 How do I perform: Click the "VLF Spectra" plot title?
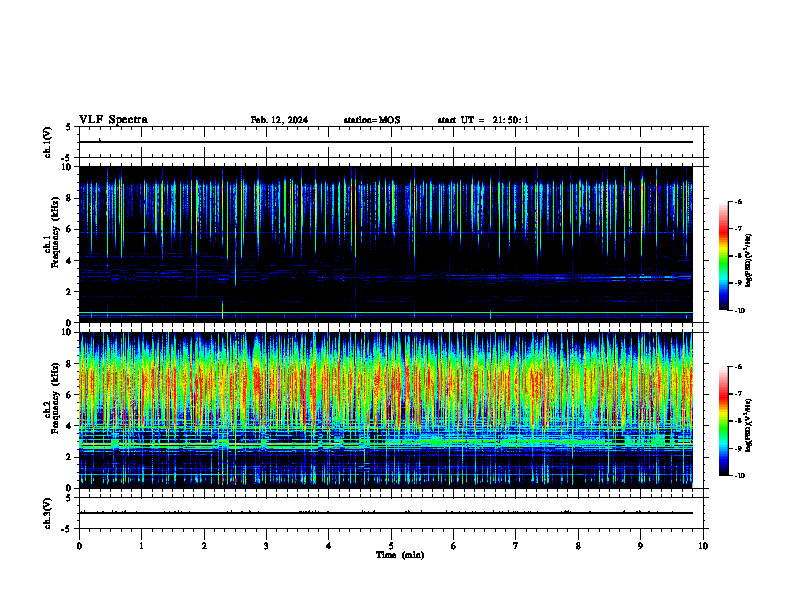[x=113, y=120]
